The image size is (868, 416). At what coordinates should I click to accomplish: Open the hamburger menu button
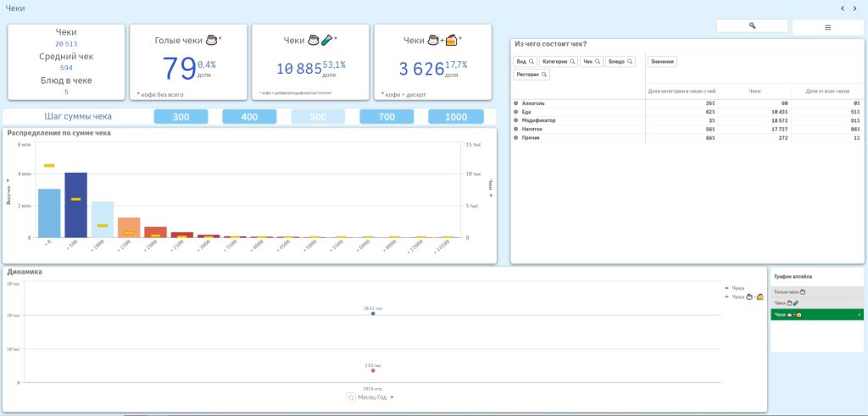point(827,27)
